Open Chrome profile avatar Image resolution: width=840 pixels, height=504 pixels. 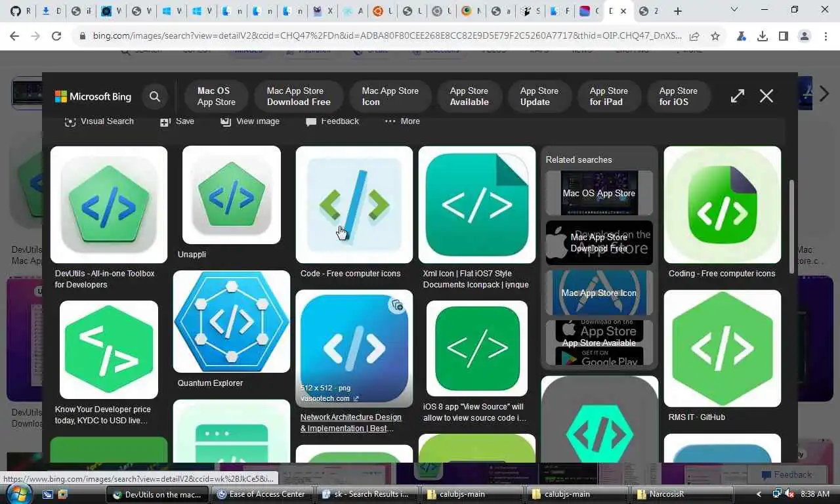[805, 37]
